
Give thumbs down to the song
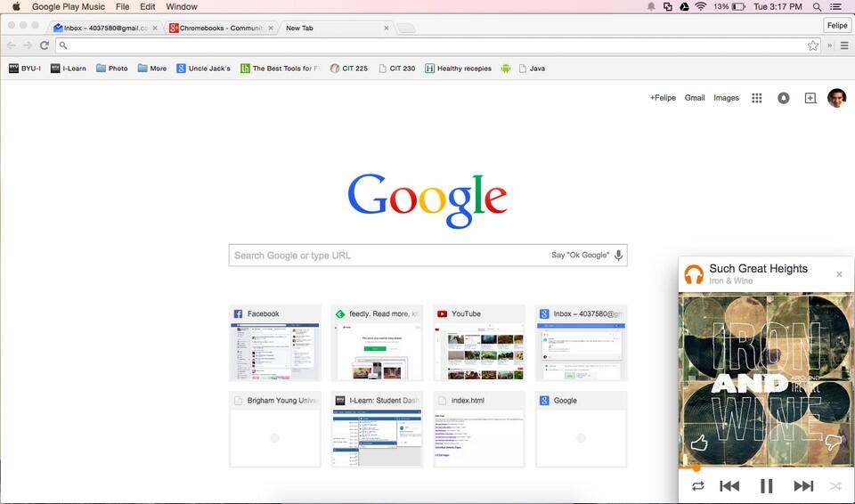point(833,443)
